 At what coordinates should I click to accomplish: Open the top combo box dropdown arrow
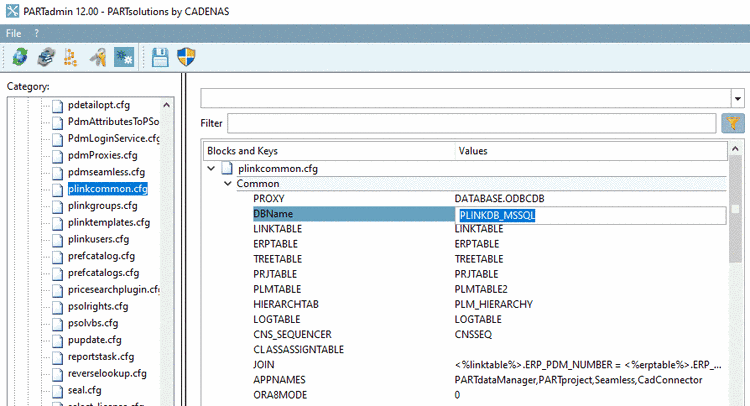(738, 99)
